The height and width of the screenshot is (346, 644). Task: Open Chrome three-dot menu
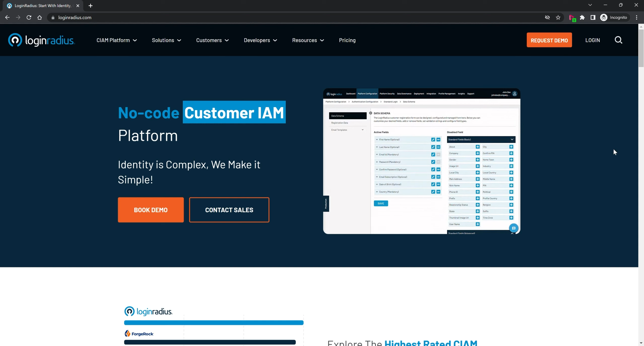[x=637, y=17]
